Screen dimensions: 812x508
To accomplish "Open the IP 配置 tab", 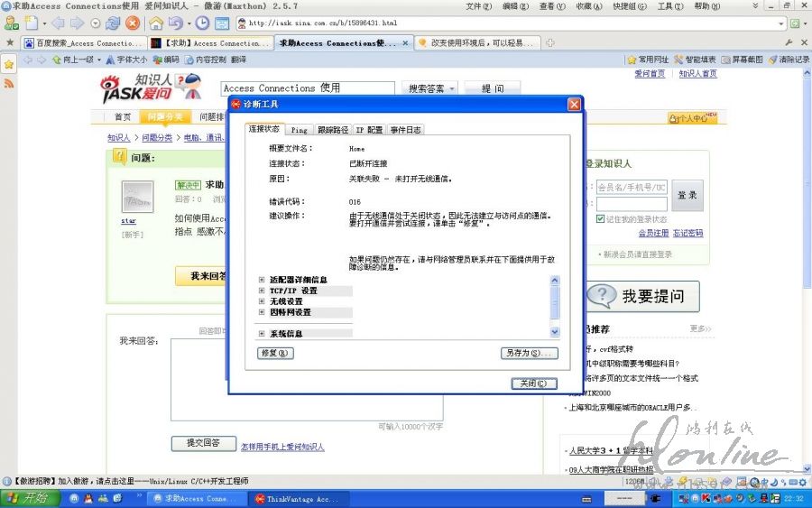I will (368, 130).
